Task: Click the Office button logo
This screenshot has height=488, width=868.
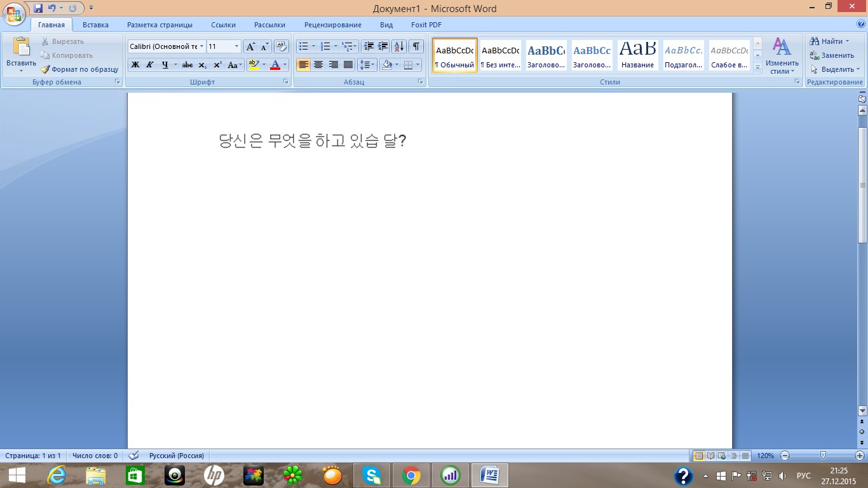Action: click(14, 13)
